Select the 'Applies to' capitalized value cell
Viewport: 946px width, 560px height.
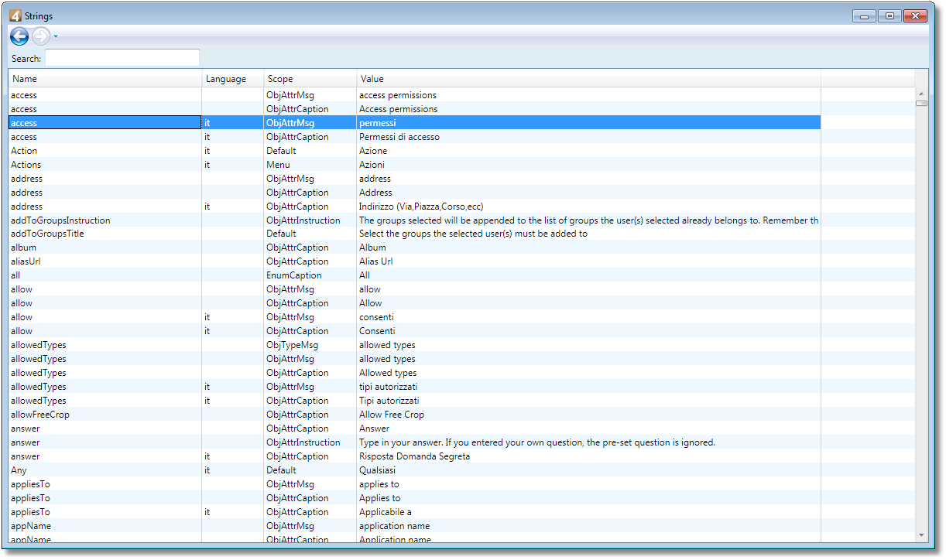coord(588,498)
